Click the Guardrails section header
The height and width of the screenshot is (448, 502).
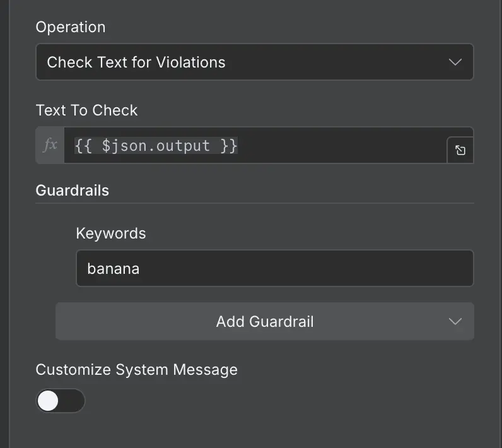pyautogui.click(x=72, y=191)
